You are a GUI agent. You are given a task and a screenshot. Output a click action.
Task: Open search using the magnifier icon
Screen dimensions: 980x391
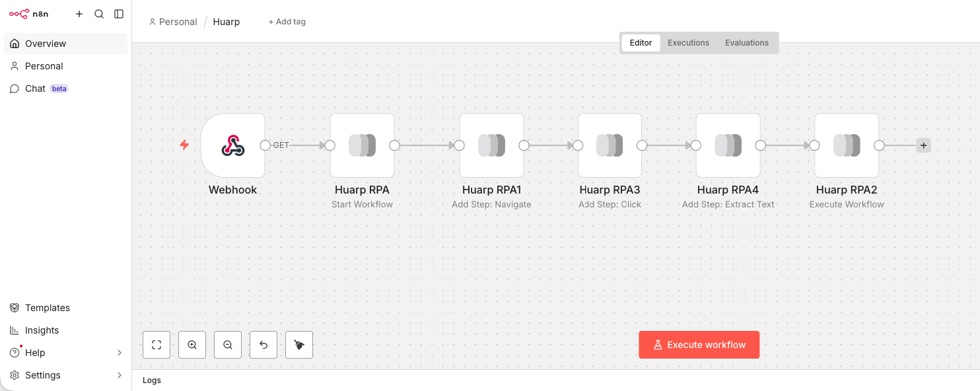coord(99,14)
